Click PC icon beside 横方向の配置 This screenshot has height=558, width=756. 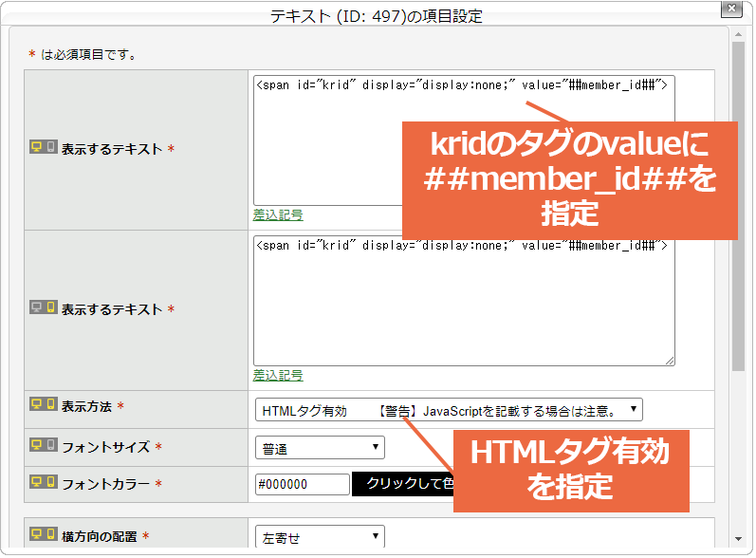(36, 534)
